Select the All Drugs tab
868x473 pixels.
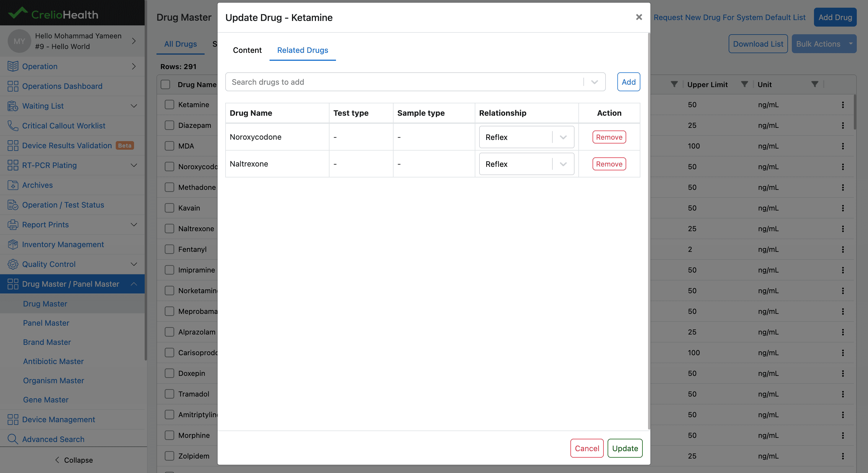[180, 44]
